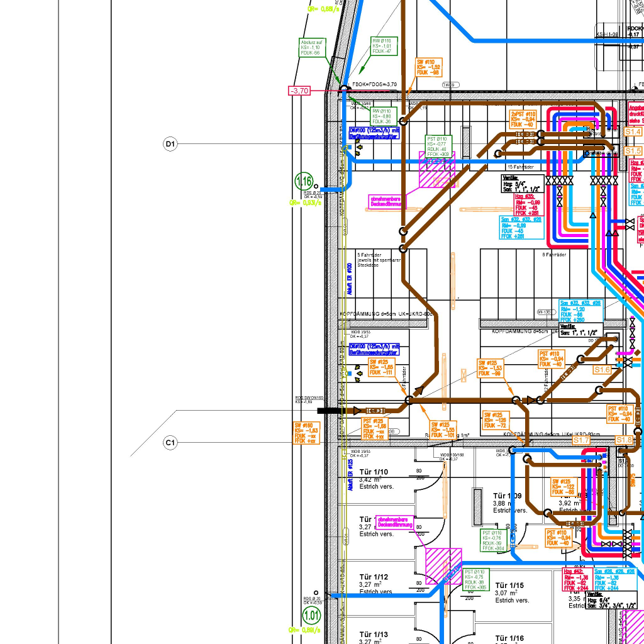This screenshot has width=644, height=644.
Task: Click the C1 grid axis bubble
Action: (170, 443)
